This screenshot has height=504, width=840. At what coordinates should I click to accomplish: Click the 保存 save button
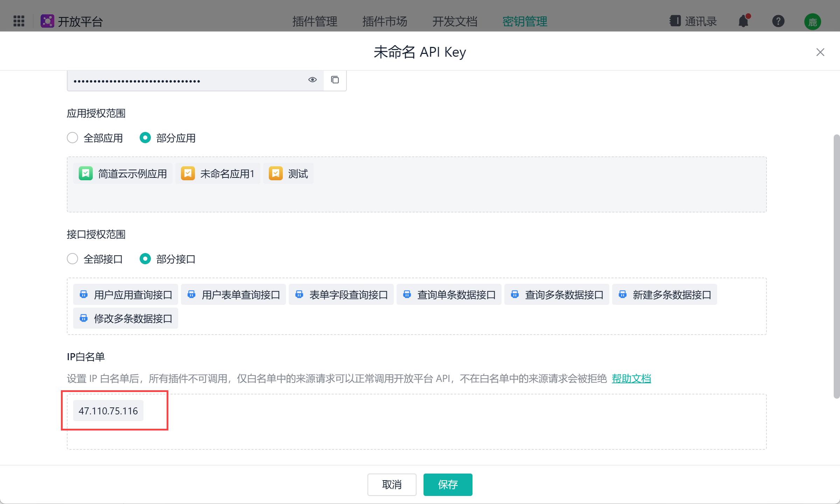448,484
